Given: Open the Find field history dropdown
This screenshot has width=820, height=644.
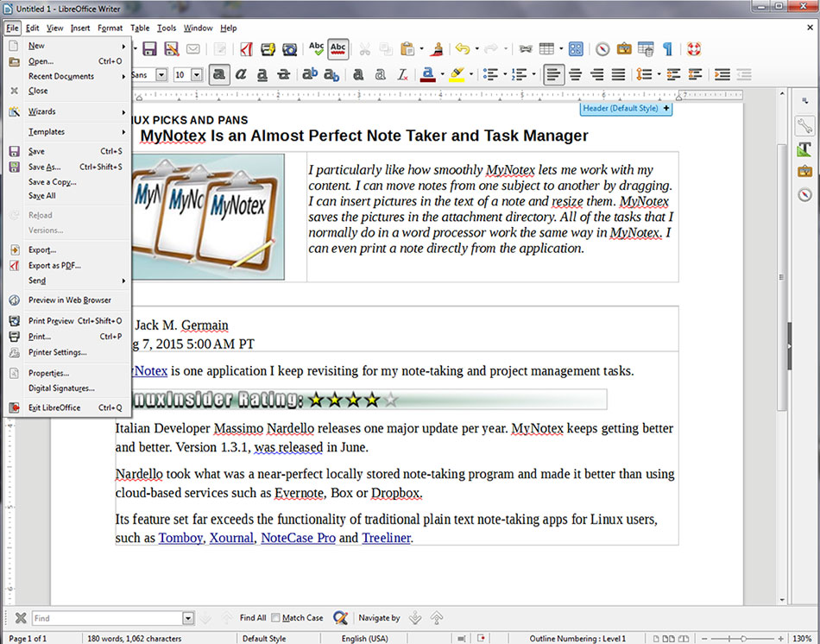Looking at the screenshot, I should [188, 618].
